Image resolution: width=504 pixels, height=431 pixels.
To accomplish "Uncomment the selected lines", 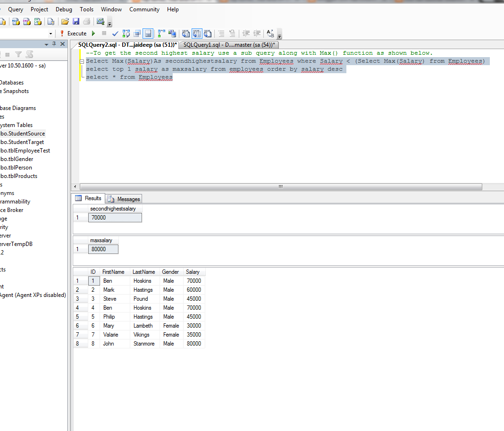I will click(x=232, y=34).
